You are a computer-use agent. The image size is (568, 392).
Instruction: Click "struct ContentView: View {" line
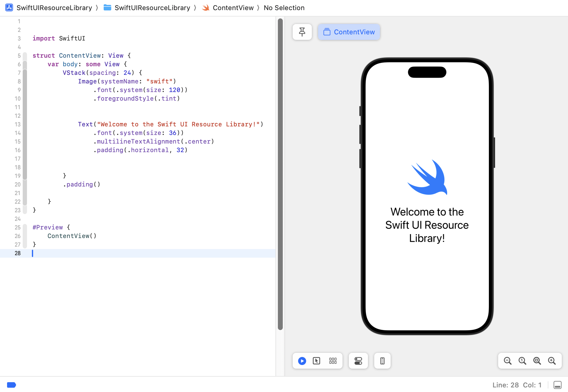click(x=82, y=56)
